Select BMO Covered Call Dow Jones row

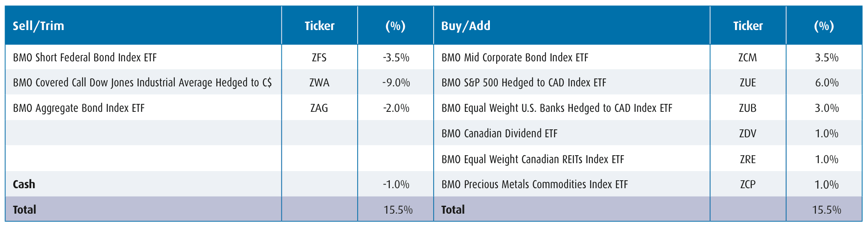pos(142,83)
